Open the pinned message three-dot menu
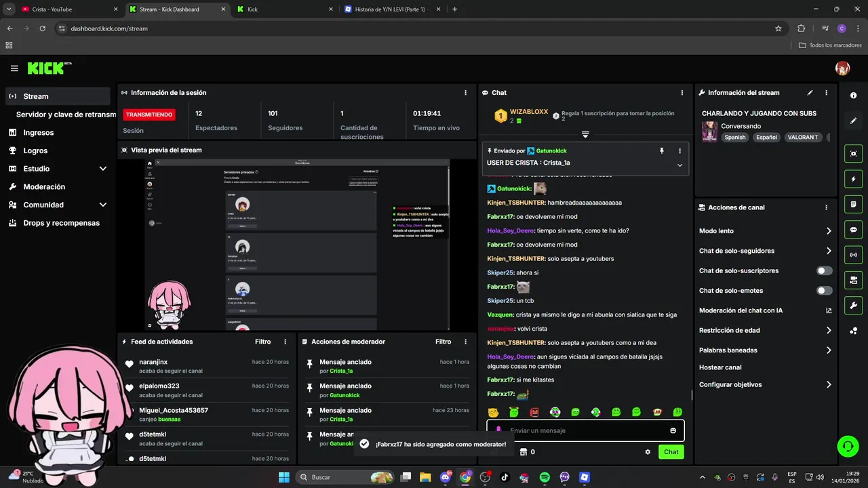The image size is (868, 488). click(679, 150)
